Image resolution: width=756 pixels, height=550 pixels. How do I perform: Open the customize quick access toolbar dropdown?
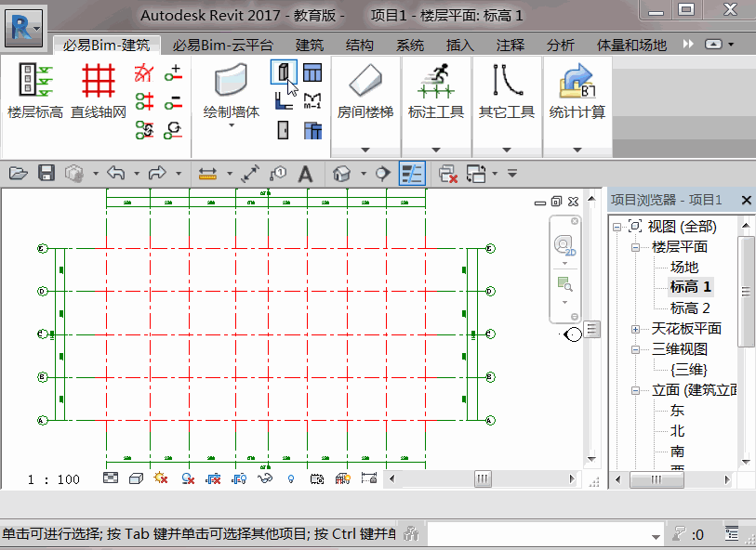(512, 173)
